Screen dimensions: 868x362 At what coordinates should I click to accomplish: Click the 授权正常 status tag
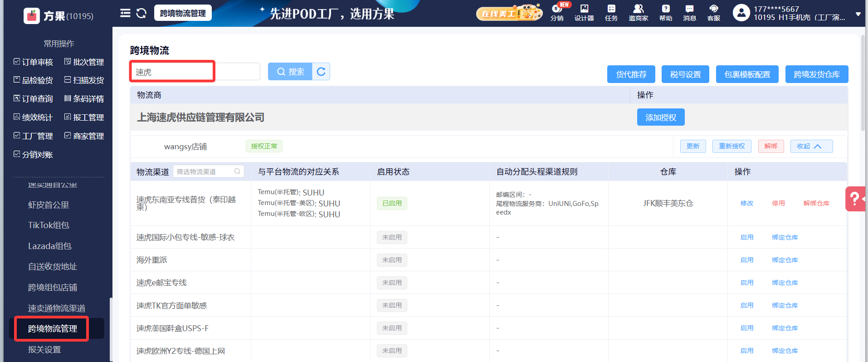(x=264, y=146)
